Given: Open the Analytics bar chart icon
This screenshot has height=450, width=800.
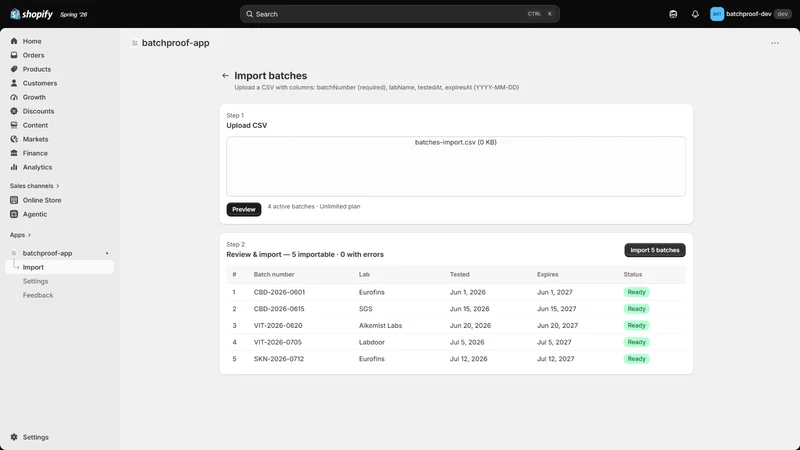Looking at the screenshot, I should [x=14, y=167].
